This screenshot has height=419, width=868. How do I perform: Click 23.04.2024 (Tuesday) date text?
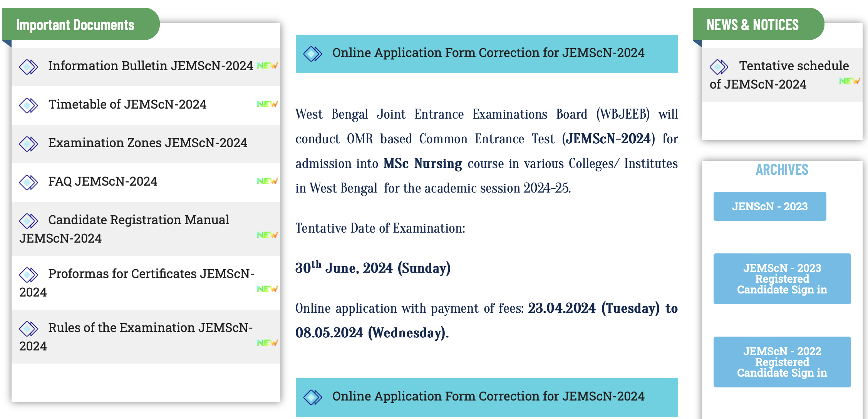(x=594, y=308)
